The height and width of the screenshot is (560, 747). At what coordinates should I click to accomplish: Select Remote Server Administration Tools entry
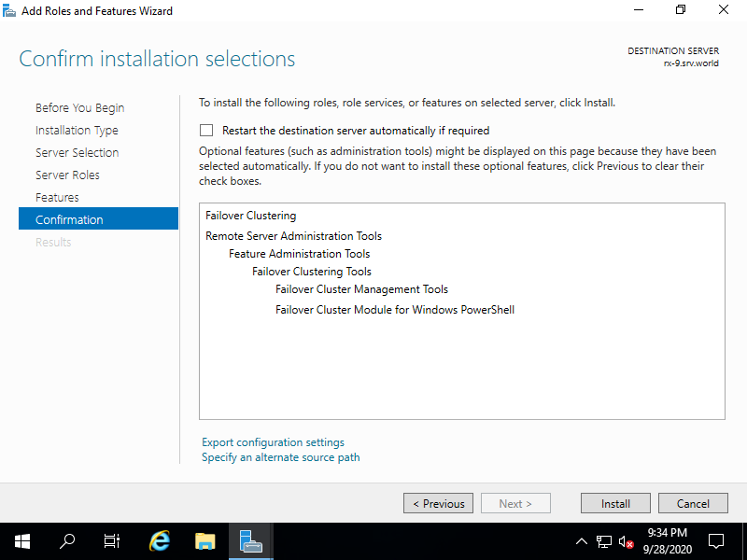point(293,236)
